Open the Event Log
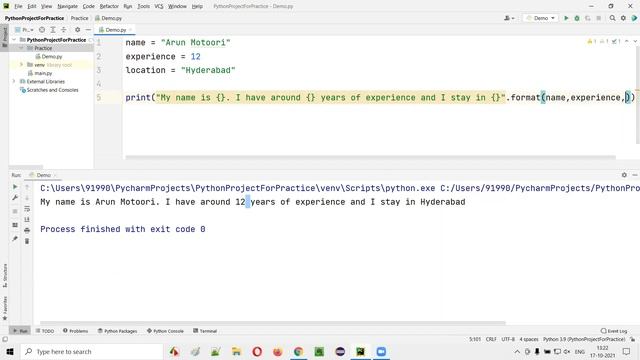This screenshot has height=360, width=640. [x=614, y=331]
